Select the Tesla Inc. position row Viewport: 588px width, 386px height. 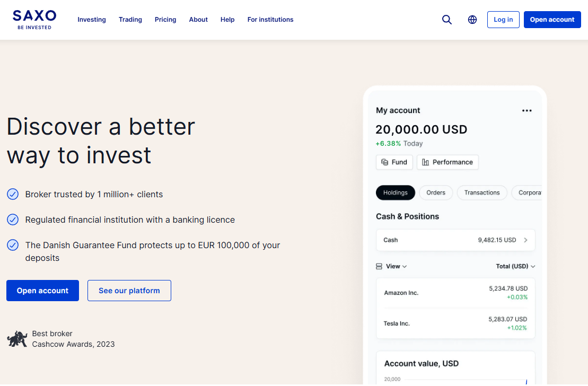(x=455, y=323)
